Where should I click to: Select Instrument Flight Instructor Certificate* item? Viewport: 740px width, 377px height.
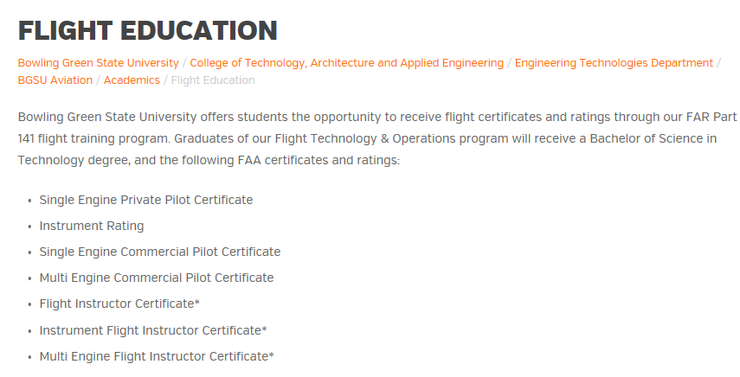tap(153, 330)
